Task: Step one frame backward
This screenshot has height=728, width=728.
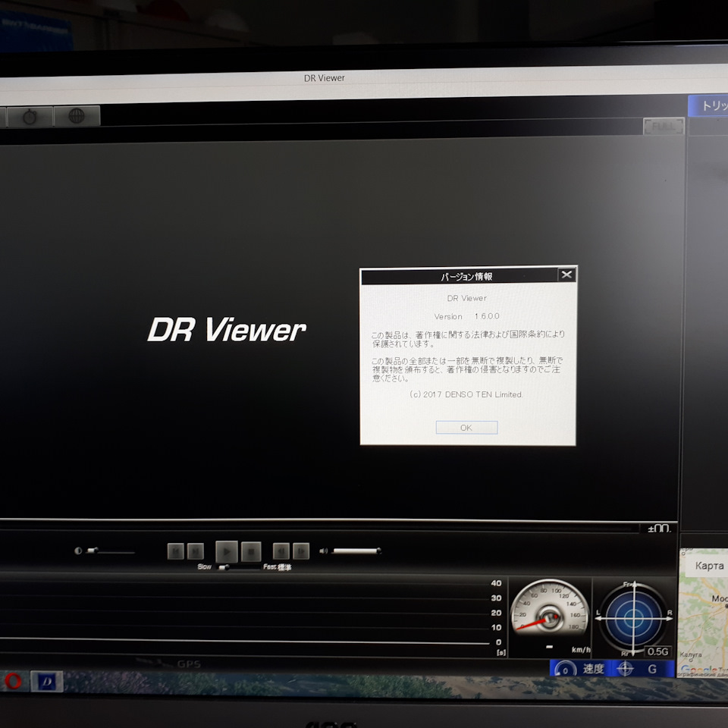Action: [x=281, y=551]
